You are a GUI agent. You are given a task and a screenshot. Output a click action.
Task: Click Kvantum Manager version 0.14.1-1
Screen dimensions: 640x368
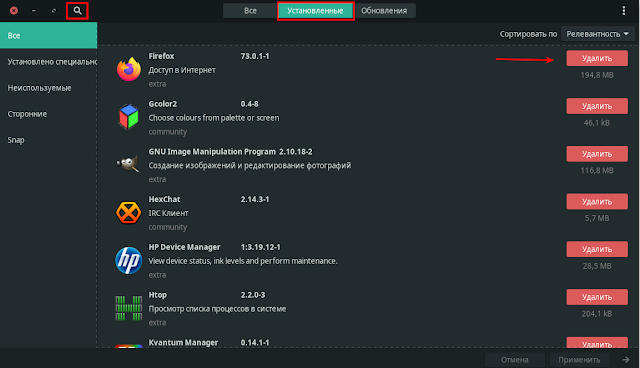point(255,343)
